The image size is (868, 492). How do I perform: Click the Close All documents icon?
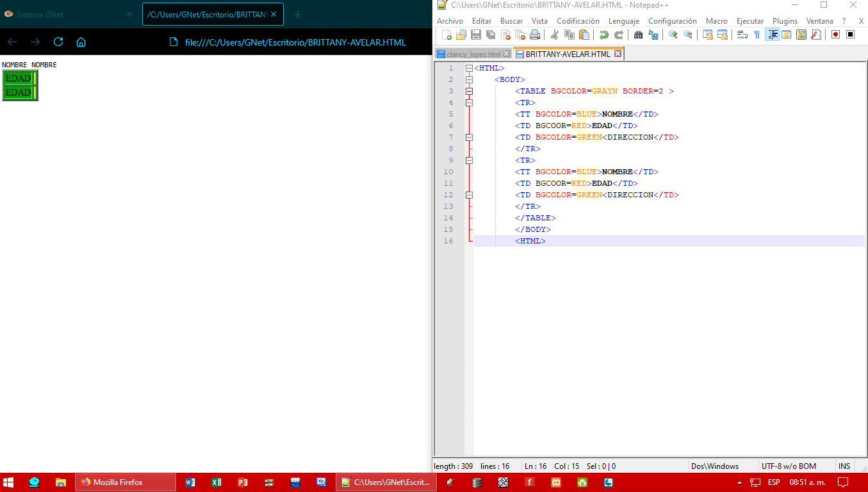point(520,35)
